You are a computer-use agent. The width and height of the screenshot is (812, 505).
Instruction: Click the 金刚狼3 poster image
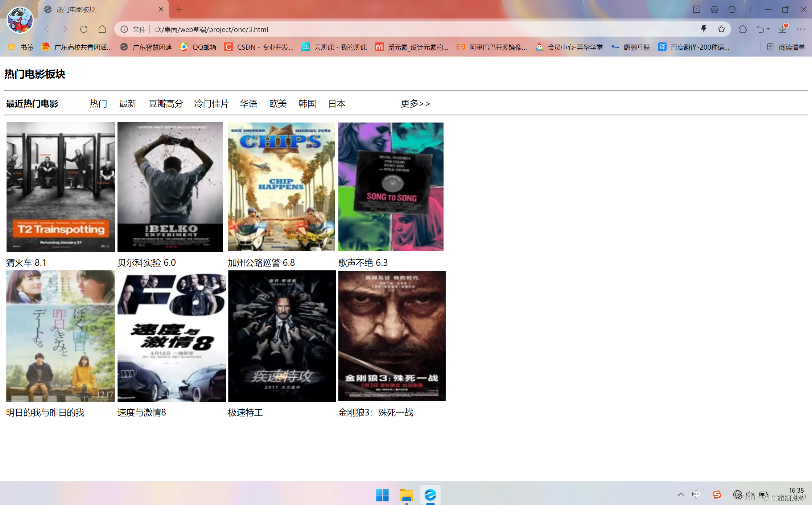(x=392, y=336)
